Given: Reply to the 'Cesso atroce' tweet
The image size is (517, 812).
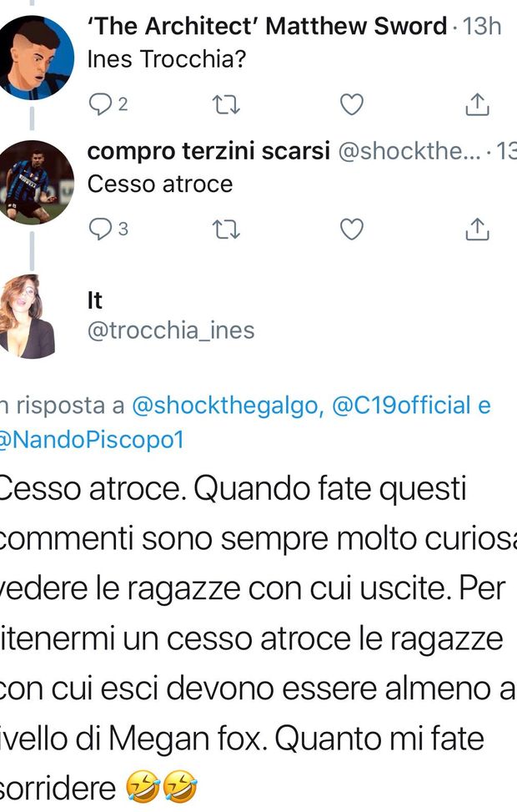Looking at the screenshot, I should point(108,229).
